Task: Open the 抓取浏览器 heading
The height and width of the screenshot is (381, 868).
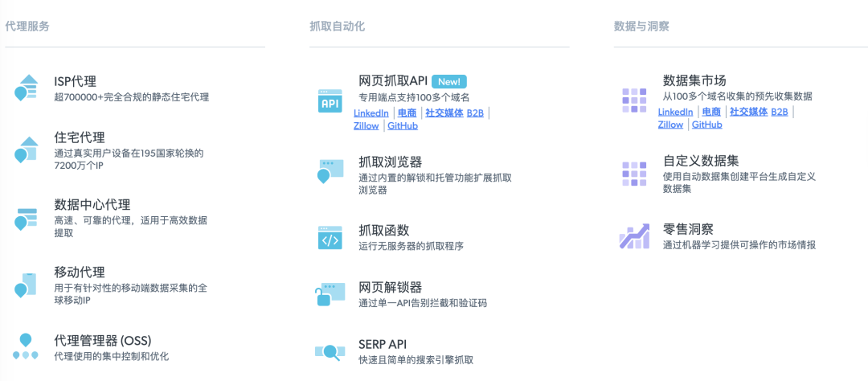Action: 391,162
